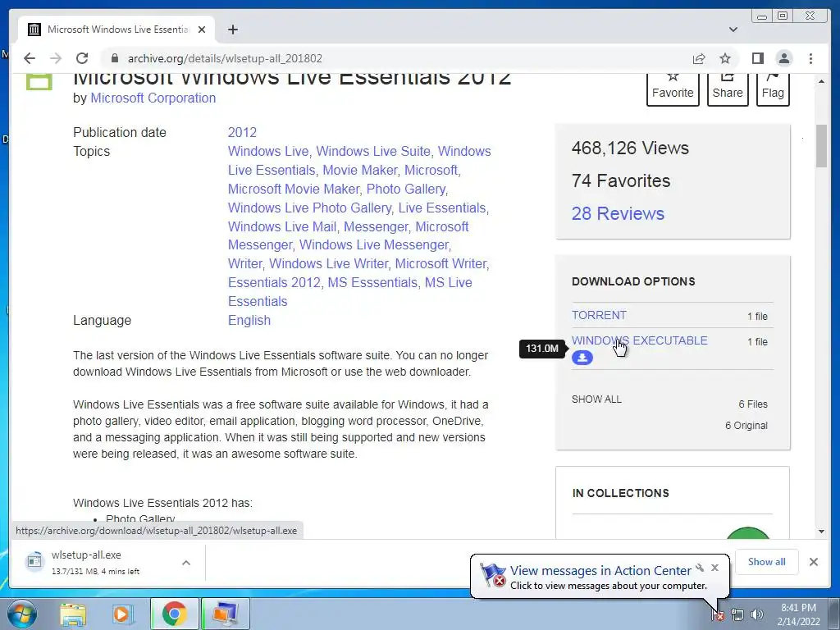Click the 468,126 Views text
Image resolution: width=840 pixels, height=630 pixels.
(630, 148)
